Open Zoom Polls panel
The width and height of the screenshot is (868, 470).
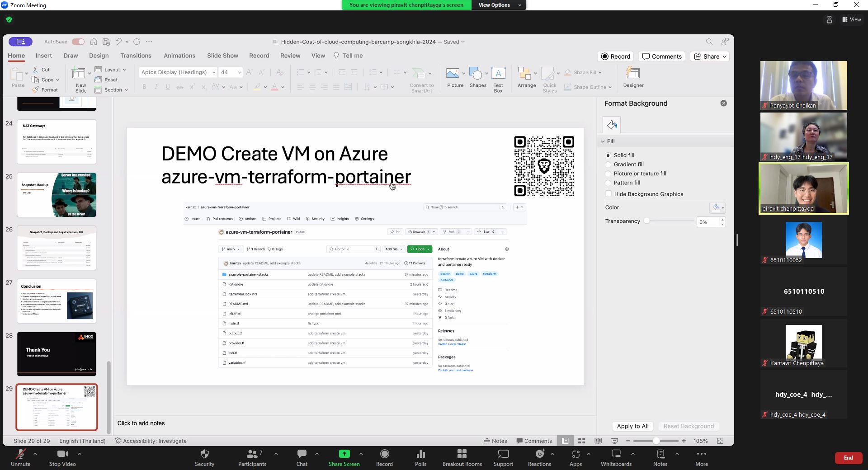[420, 457]
